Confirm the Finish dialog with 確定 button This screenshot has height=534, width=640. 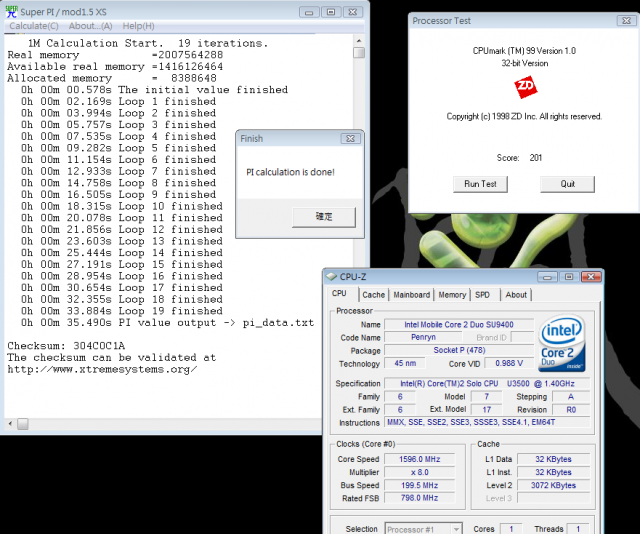tap(324, 217)
